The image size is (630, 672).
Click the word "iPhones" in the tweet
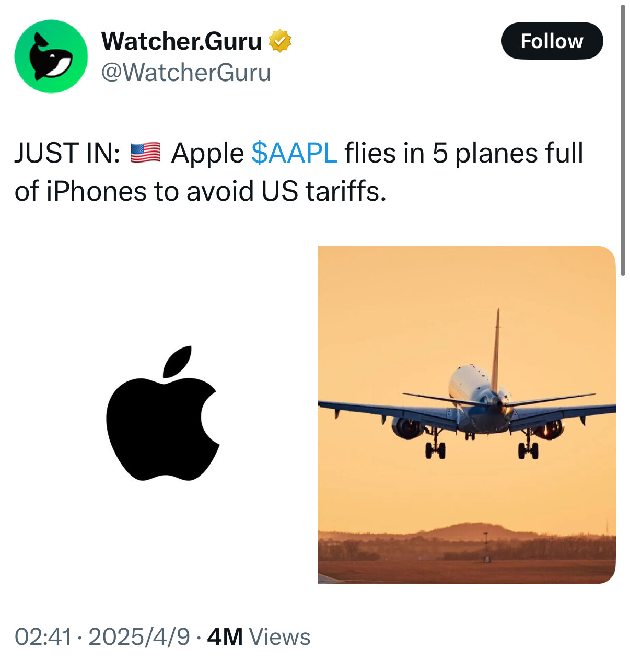(96, 191)
